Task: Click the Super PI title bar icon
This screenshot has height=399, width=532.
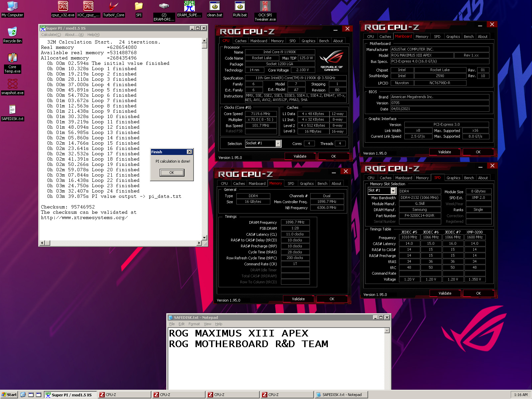Action: (43, 28)
